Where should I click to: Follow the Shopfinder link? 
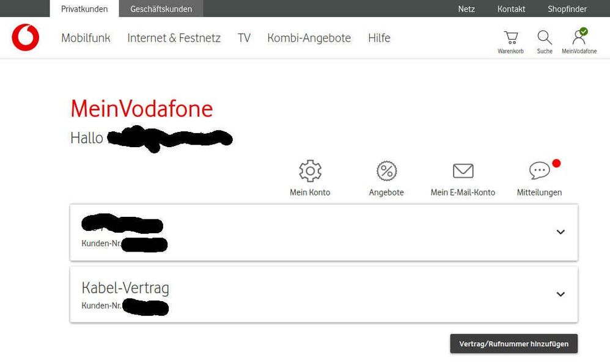567,9
